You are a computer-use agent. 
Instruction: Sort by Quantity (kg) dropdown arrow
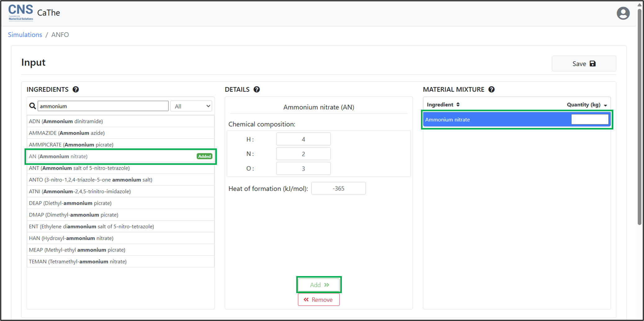pos(605,105)
